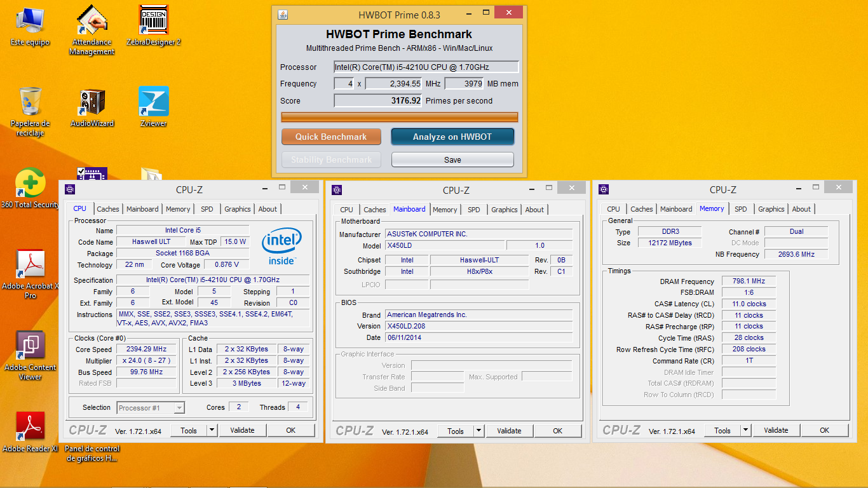Click Threads value 4 in CPU-Z
868x488 pixels.
pyautogui.click(x=297, y=407)
